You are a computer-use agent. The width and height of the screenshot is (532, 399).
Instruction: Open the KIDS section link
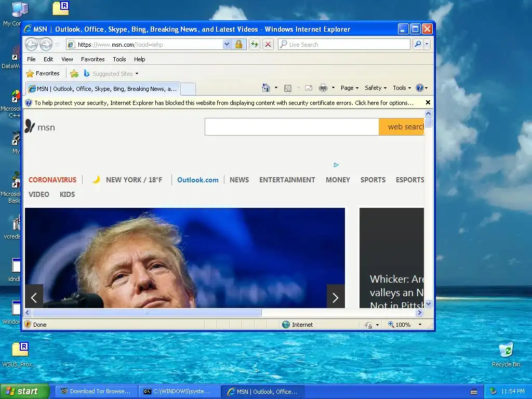[67, 194]
